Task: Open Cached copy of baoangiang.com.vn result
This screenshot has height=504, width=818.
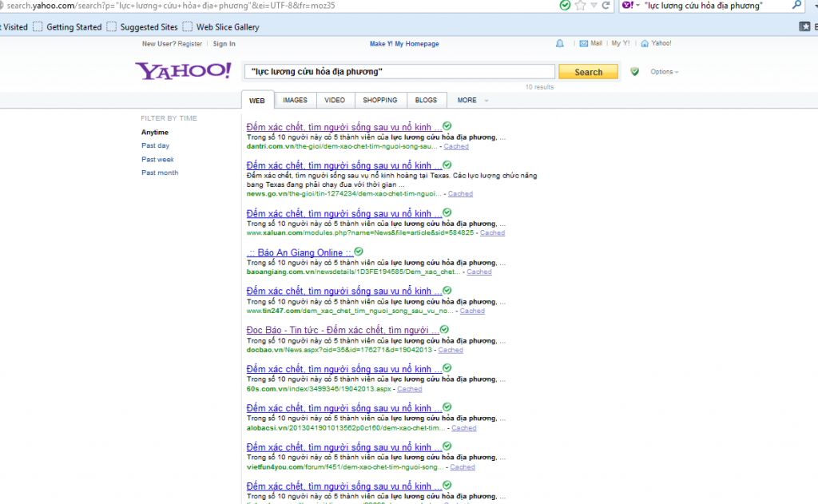Action: 479,272
